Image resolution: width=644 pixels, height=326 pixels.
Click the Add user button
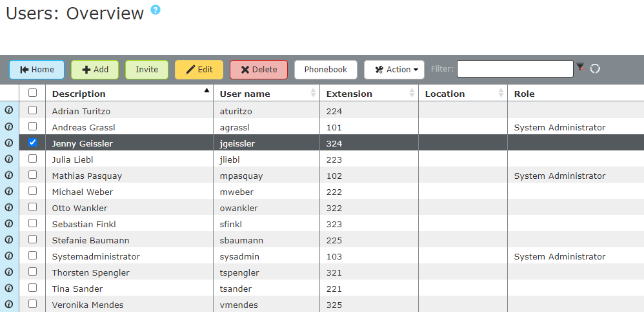tap(95, 70)
